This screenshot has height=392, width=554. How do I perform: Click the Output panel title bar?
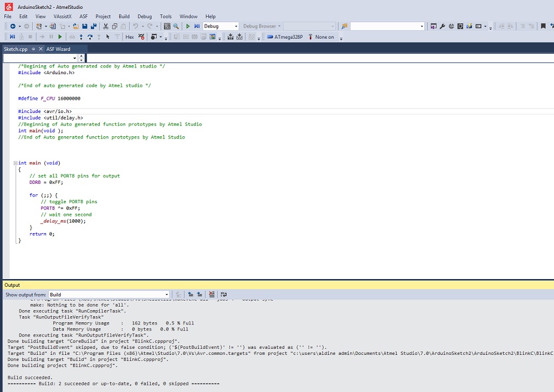click(x=279, y=285)
